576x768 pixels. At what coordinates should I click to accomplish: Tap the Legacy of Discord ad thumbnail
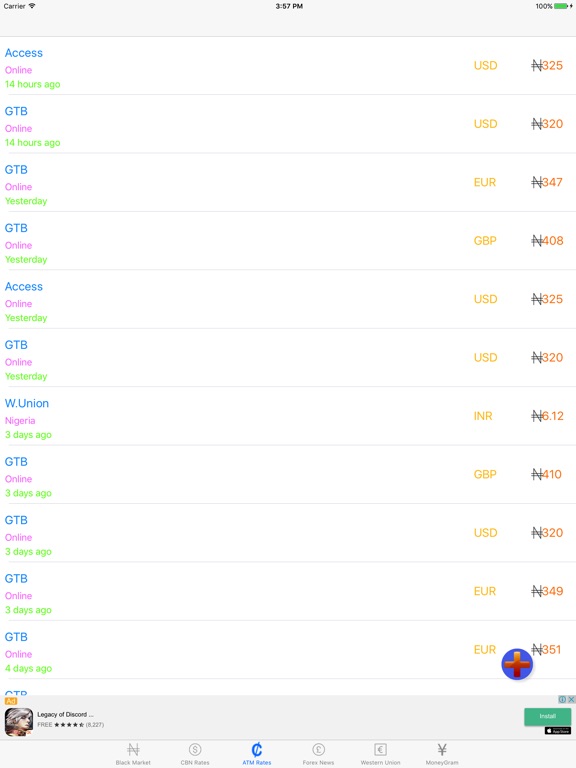click(x=19, y=721)
